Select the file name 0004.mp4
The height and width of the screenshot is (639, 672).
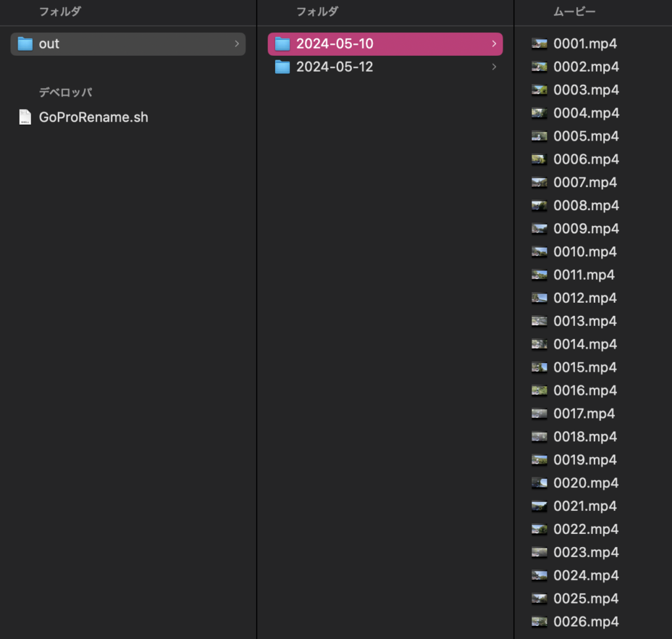point(586,113)
